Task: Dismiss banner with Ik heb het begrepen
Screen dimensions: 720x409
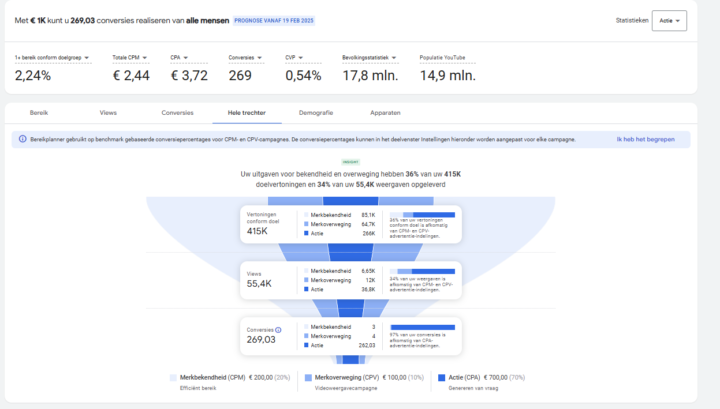Action: coord(646,139)
